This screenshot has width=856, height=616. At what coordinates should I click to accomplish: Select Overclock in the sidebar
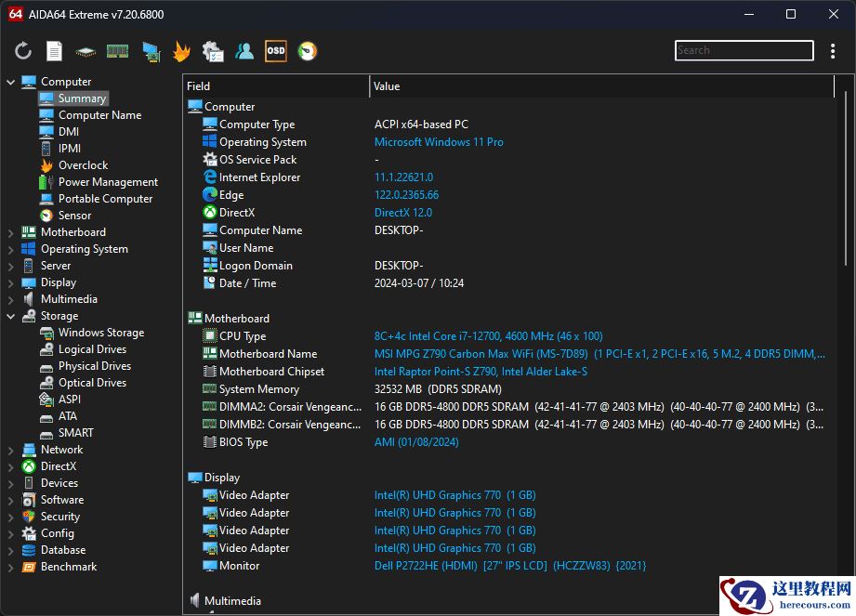[83, 165]
